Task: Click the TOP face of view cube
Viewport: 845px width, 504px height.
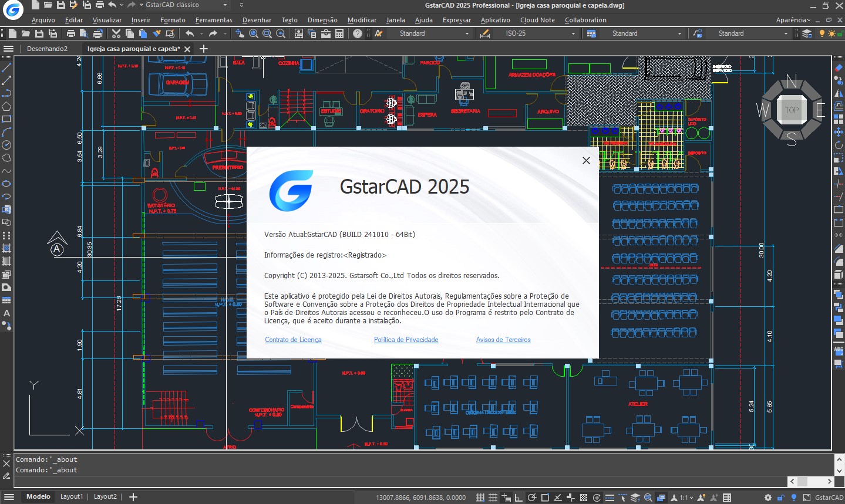Action: click(792, 110)
